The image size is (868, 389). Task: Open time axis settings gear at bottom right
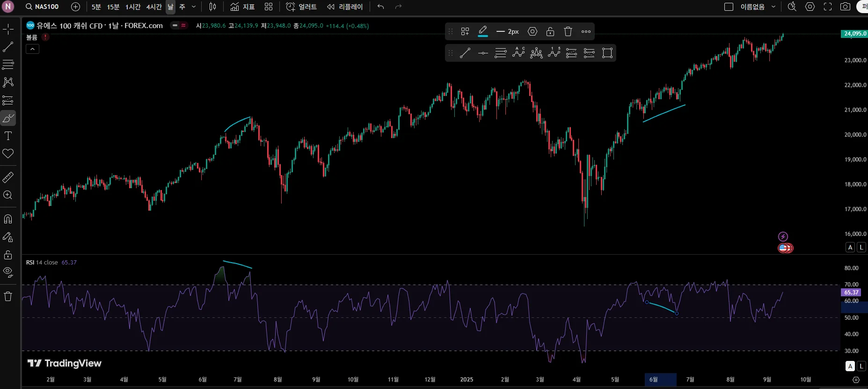(x=856, y=380)
